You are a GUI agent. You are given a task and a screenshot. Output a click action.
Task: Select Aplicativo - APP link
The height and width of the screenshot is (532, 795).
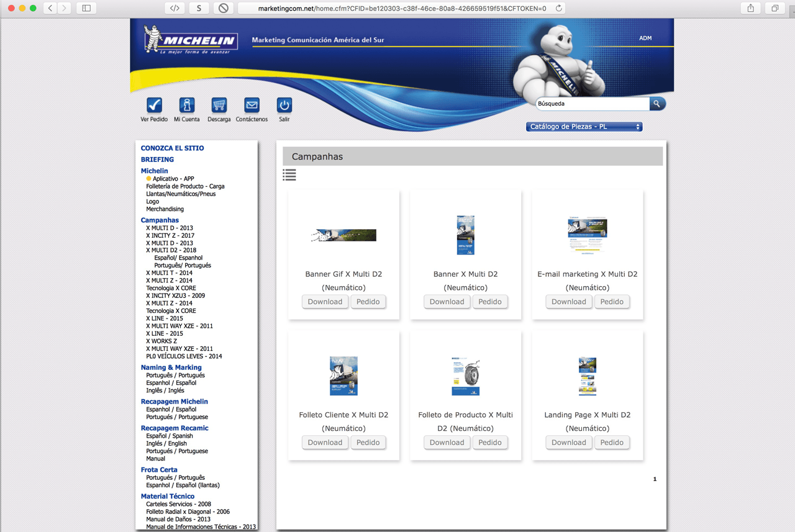[x=173, y=179]
